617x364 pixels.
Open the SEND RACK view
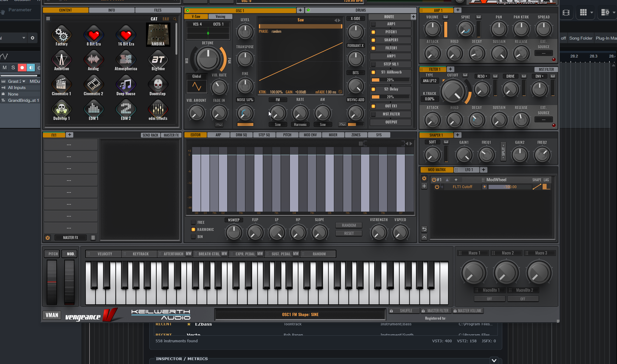tap(150, 135)
